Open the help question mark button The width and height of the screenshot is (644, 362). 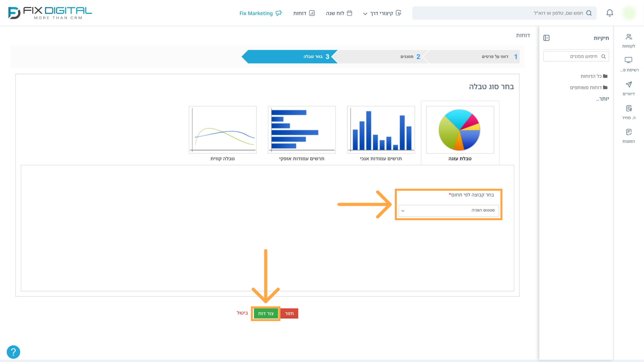point(13,352)
